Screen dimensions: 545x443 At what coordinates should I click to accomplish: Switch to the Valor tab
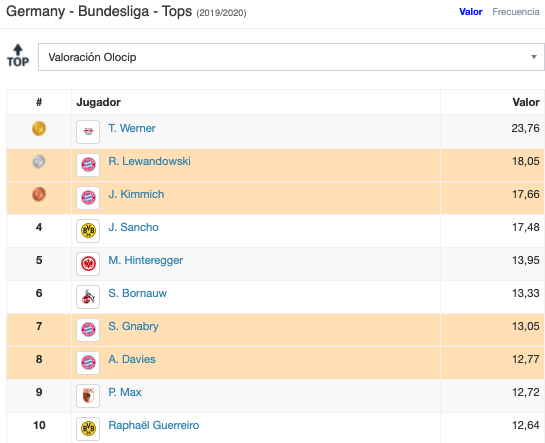[471, 12]
